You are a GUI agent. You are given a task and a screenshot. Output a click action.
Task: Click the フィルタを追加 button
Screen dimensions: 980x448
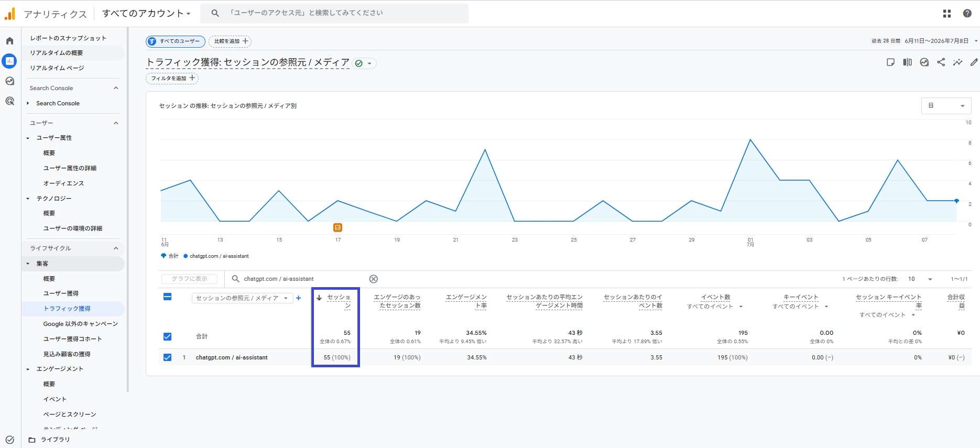[x=172, y=78]
